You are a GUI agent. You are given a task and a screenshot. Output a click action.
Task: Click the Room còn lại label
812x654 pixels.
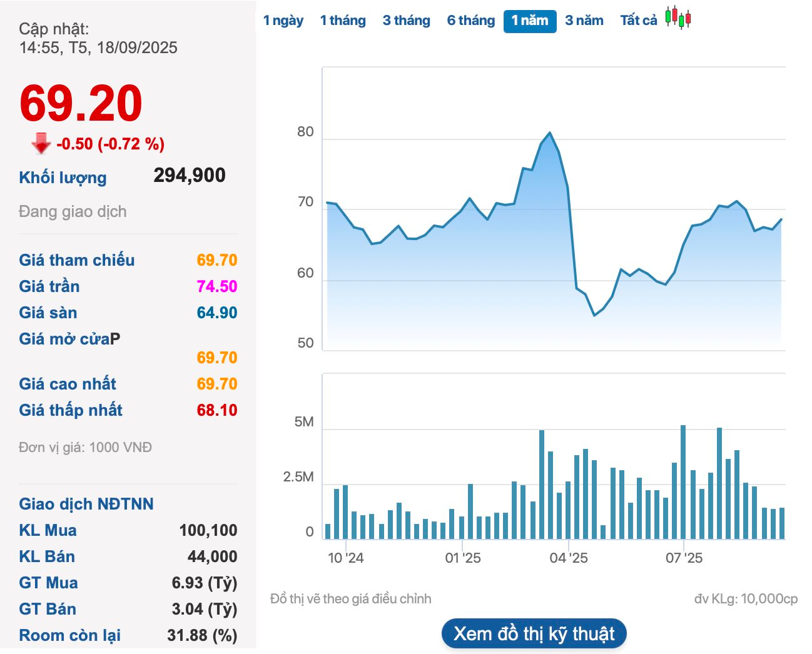pyautogui.click(x=69, y=635)
